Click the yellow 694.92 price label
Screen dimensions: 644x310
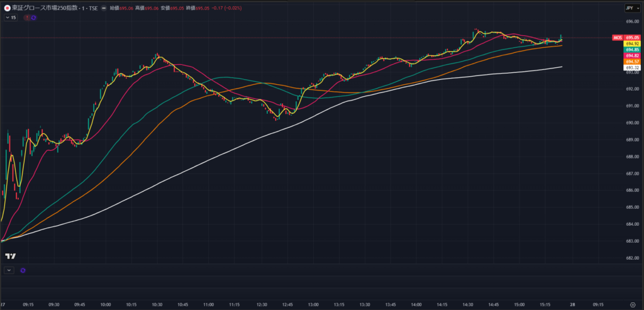(x=633, y=43)
